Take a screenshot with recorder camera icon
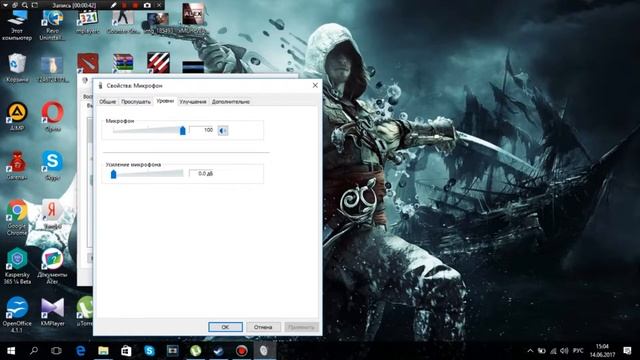The width and height of the screenshot is (640, 360). pyautogui.click(x=147, y=5)
